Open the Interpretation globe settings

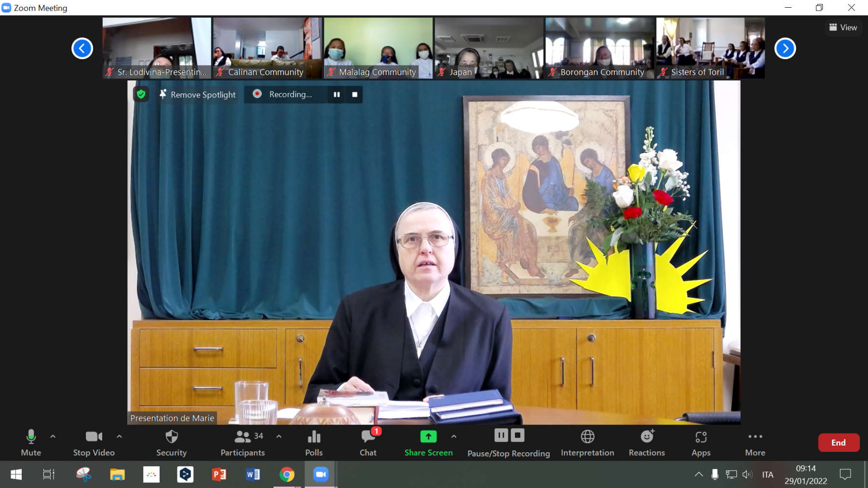[587, 442]
